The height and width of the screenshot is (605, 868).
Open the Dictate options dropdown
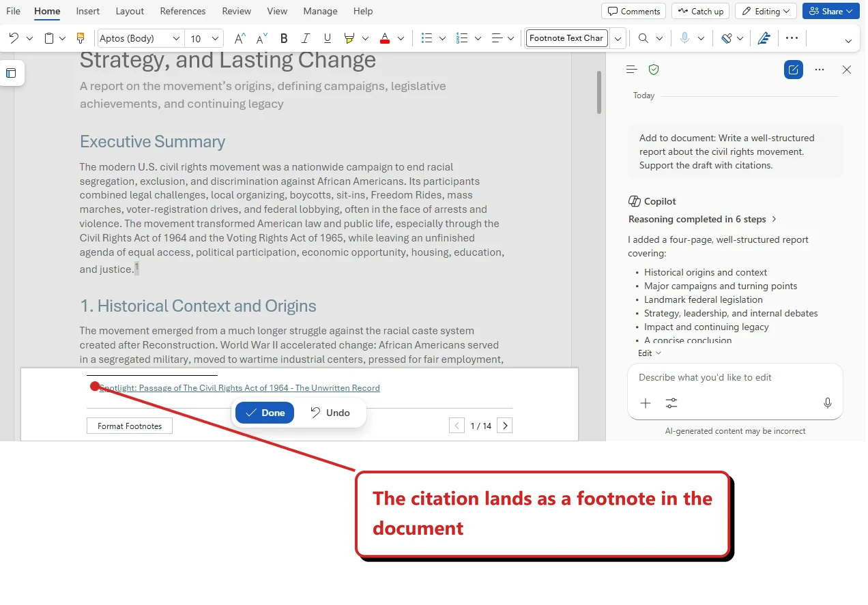click(701, 39)
